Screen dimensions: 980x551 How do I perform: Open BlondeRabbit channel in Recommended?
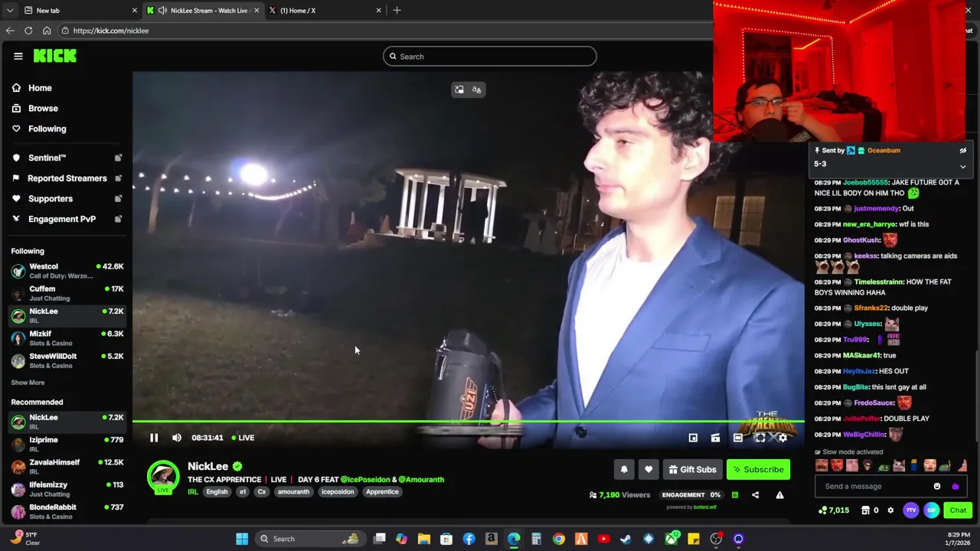(67, 511)
